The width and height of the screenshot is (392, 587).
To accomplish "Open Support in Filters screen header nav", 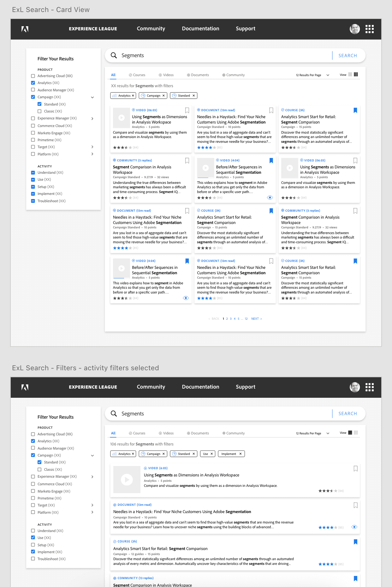I will [246, 387].
